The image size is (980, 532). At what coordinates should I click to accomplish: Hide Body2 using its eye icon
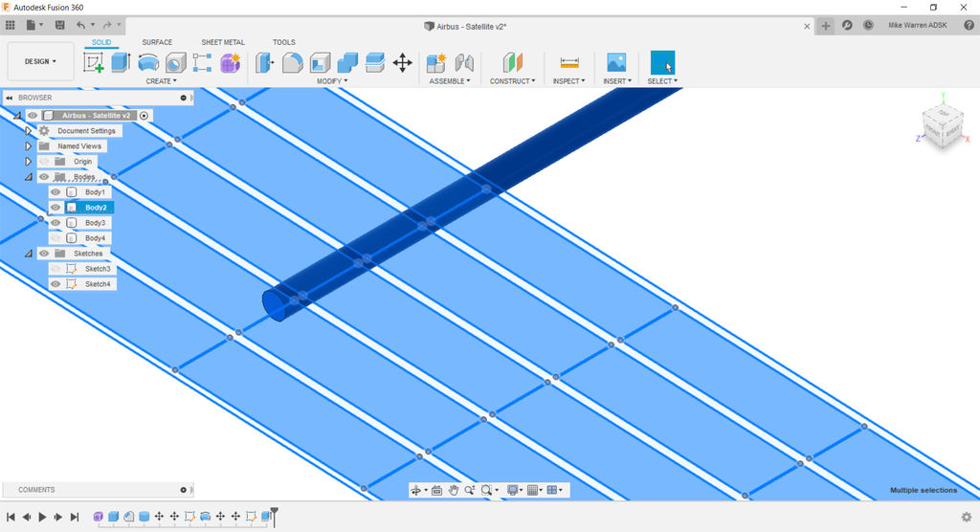[x=56, y=208]
